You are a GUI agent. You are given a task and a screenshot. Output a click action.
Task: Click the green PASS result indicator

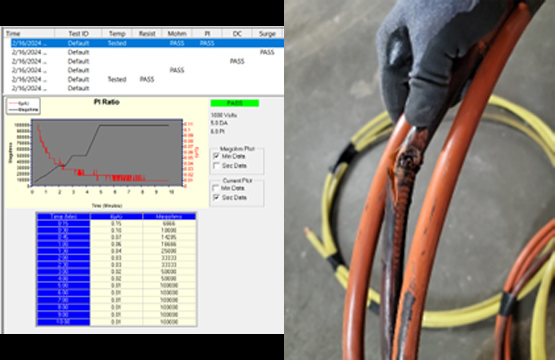235,103
